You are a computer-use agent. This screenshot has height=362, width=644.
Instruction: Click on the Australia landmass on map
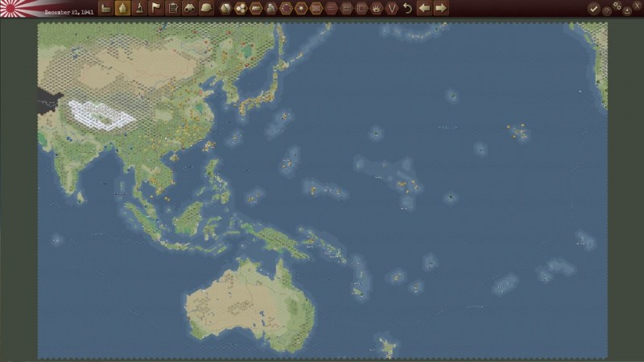pos(242,302)
